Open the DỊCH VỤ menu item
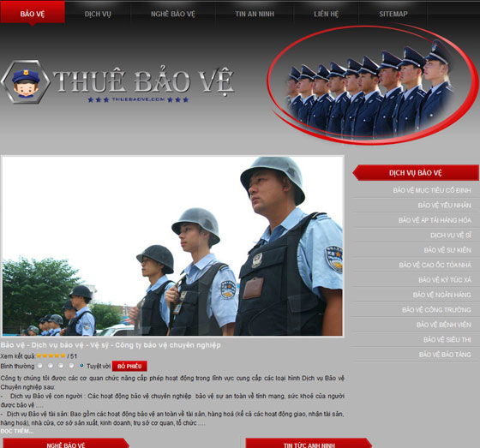 tap(98, 14)
